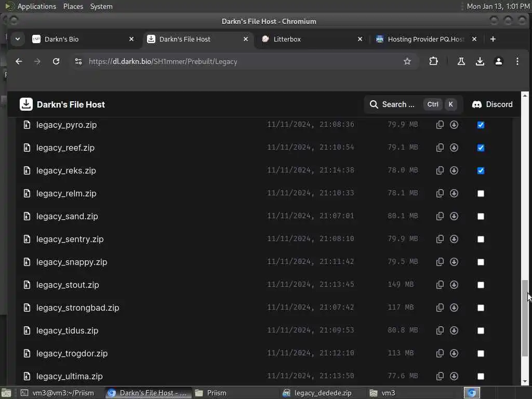Viewport: 532px width, 399px height.
Task: Open Chromium downloads tray icon
Action: pyautogui.click(x=480, y=61)
